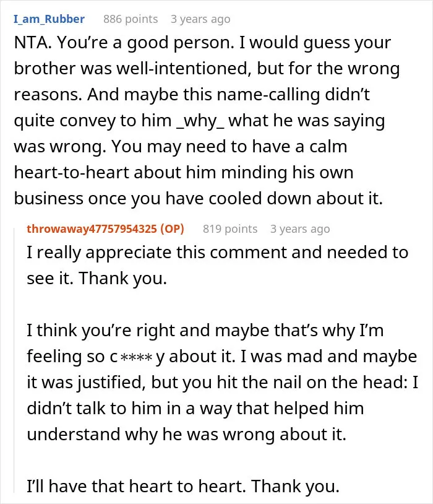Viewport: 433px width, 504px height.
Task: Click the phrase 'heart-to-heart' in the top comment
Action: pos(71,173)
